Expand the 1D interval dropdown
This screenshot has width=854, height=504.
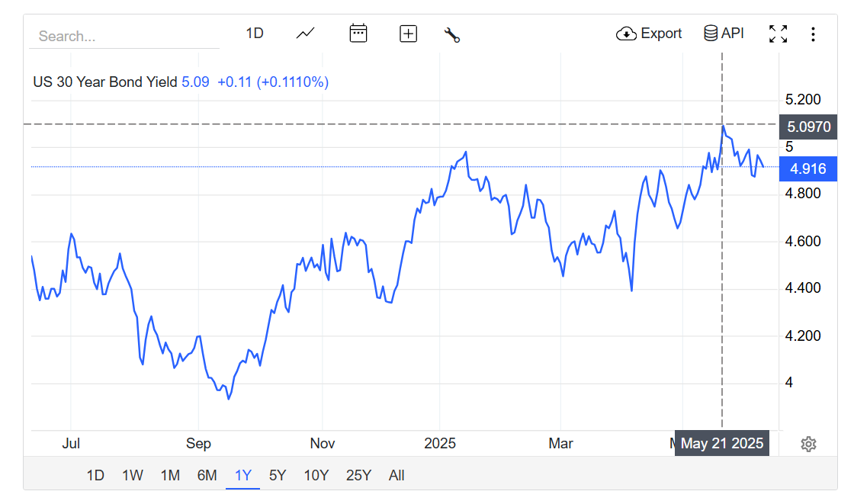254,34
